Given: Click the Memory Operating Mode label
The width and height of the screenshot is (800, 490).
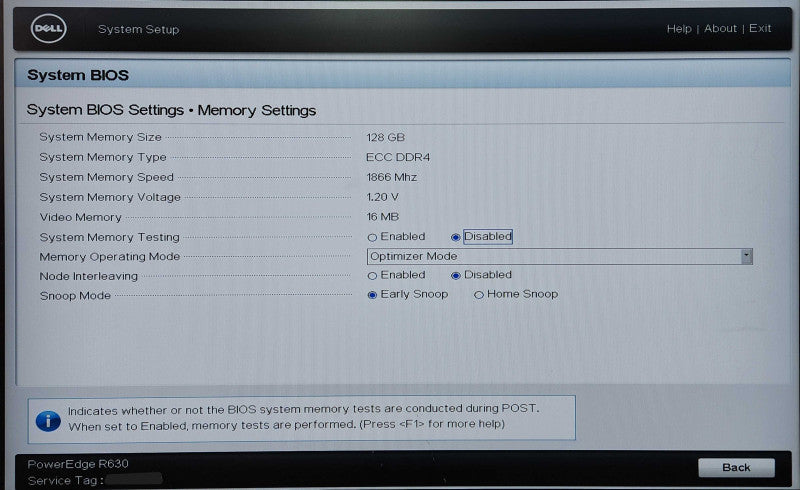Looking at the screenshot, I should click(x=110, y=257).
